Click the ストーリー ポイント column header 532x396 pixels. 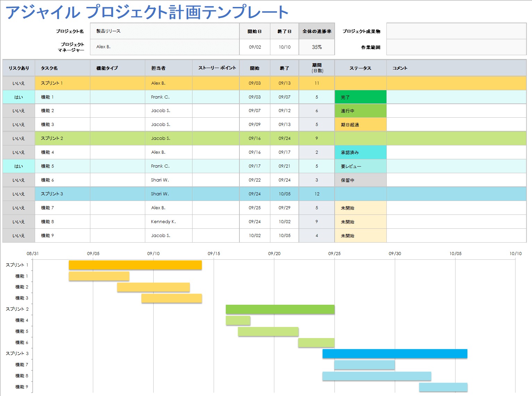[x=216, y=68]
